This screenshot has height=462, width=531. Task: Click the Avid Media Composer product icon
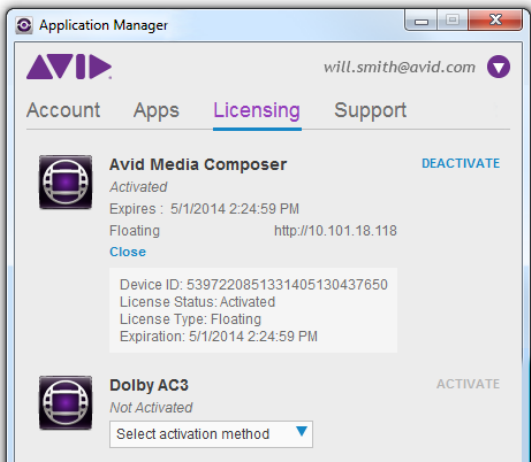point(65,182)
